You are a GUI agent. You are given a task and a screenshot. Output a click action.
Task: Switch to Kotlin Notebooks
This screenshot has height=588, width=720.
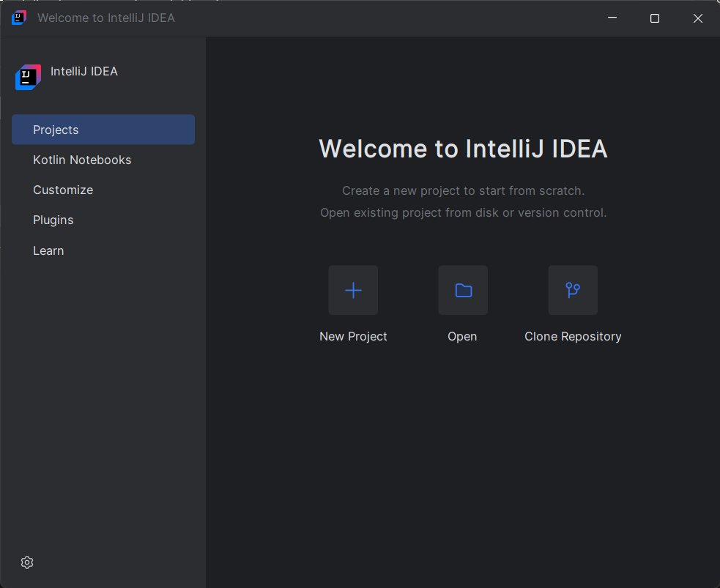tap(82, 160)
